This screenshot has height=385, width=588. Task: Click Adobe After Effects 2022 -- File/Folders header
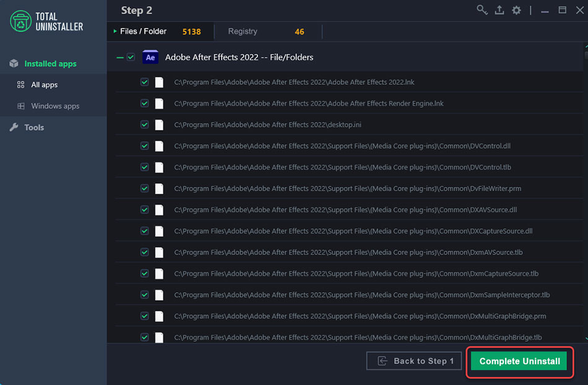tap(239, 58)
